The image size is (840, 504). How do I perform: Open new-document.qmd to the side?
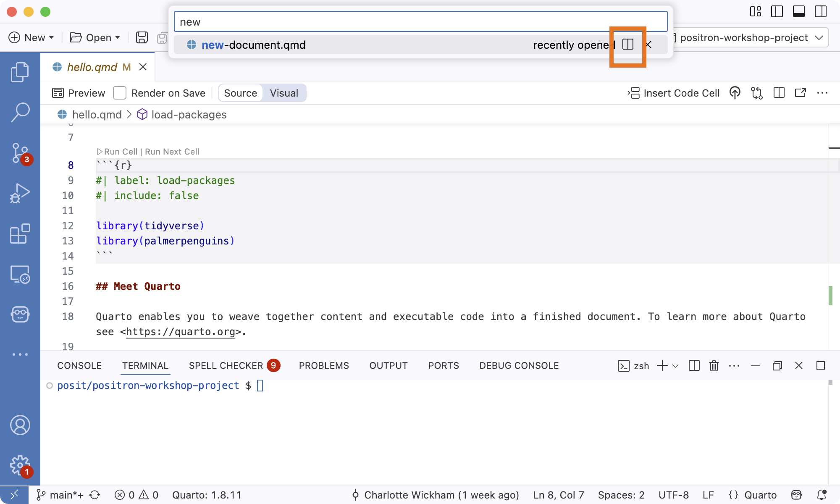tap(628, 45)
